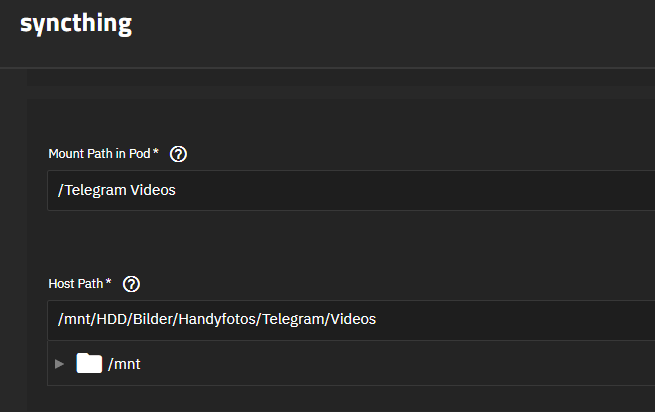Click required asterisk beside Host Path
This screenshot has height=412, width=655.
[x=108, y=283]
